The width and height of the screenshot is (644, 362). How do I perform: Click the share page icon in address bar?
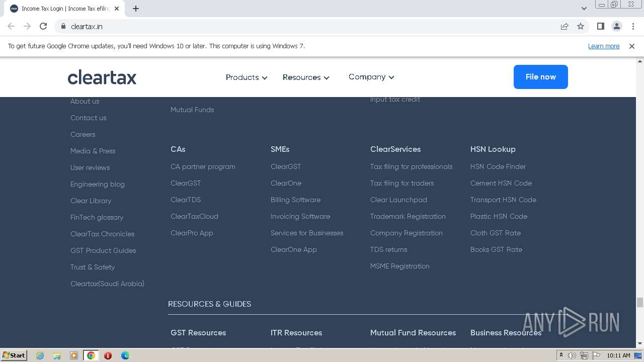pos(565,26)
